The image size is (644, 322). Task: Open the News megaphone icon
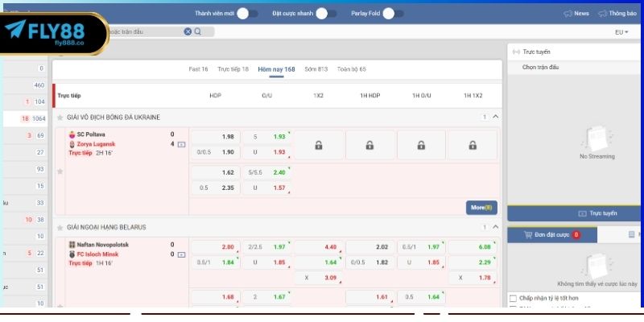point(568,14)
